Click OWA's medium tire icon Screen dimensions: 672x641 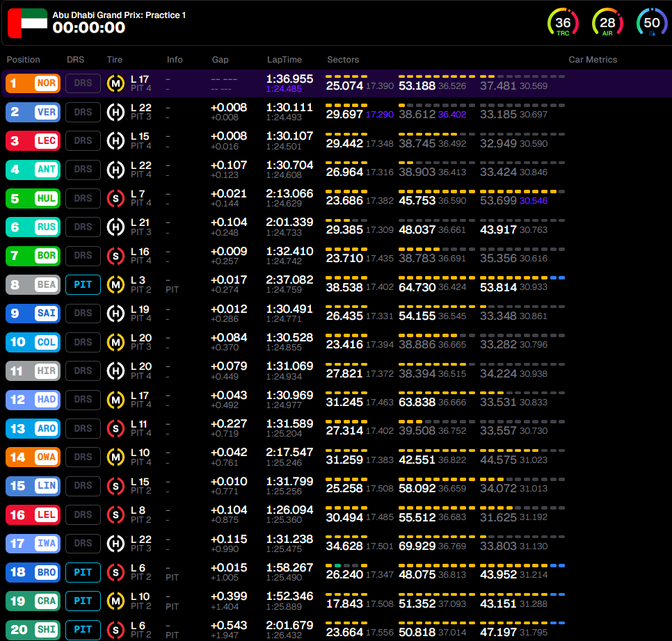pyautogui.click(x=115, y=457)
